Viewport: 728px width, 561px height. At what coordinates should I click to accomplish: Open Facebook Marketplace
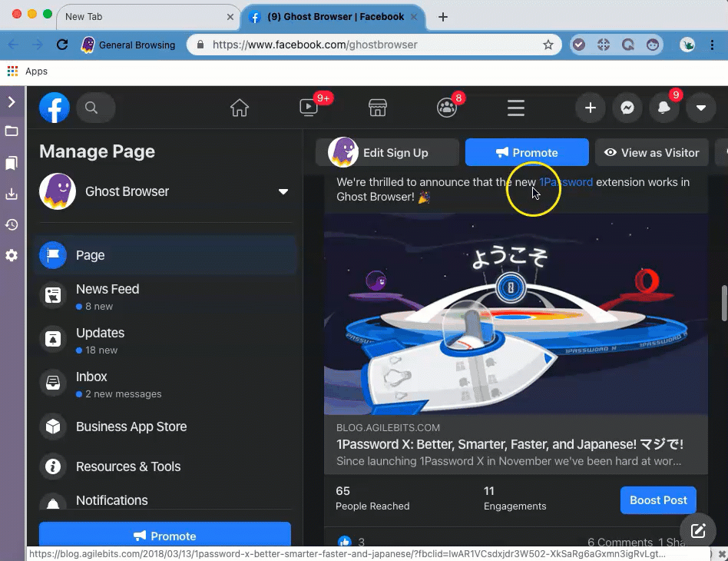[x=378, y=108]
